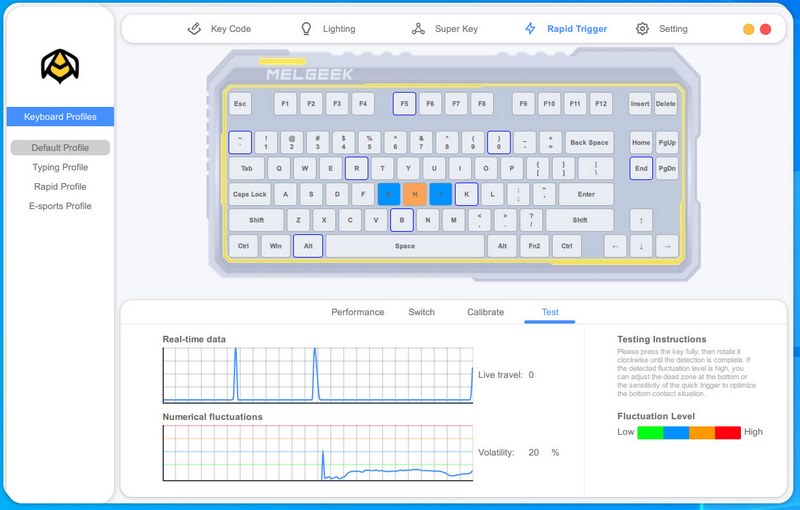Select the E-sports Profile
This screenshot has height=510, width=800.
click(x=60, y=206)
